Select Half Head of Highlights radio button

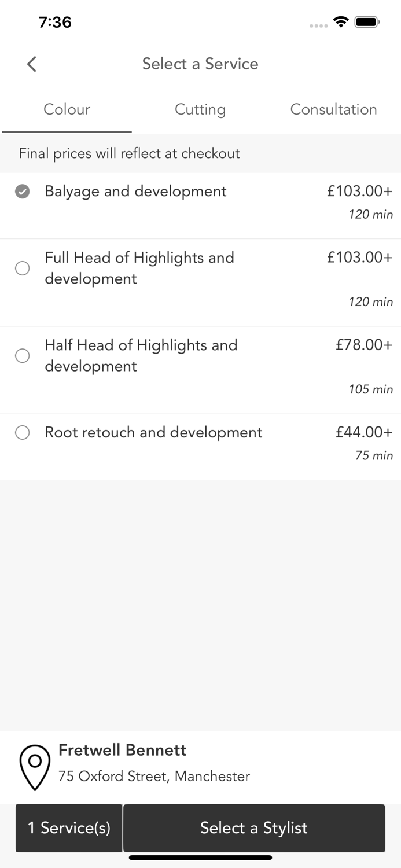[x=23, y=355]
